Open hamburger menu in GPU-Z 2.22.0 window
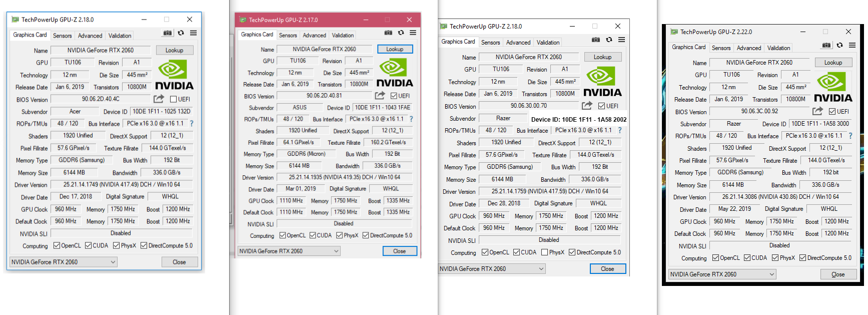Viewport: 868px width, 315px height. (x=852, y=45)
